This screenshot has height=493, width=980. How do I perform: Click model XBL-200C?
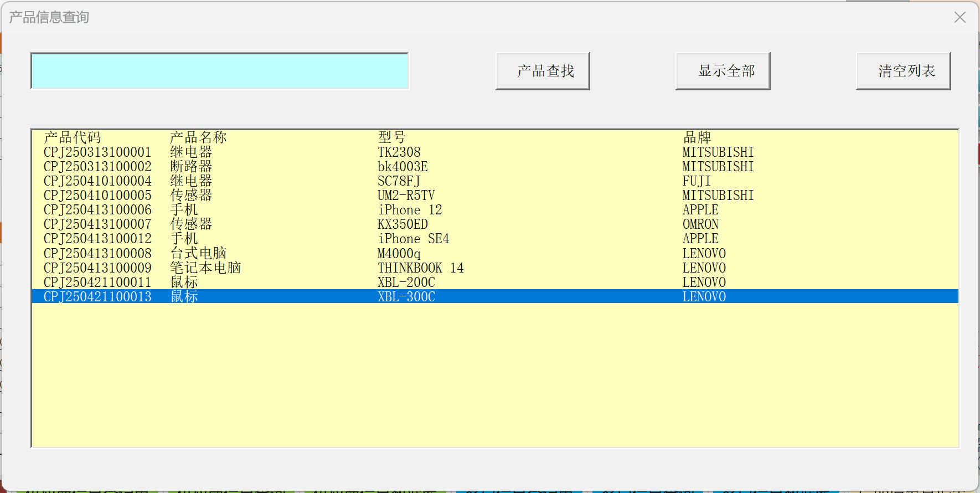pyautogui.click(x=406, y=283)
